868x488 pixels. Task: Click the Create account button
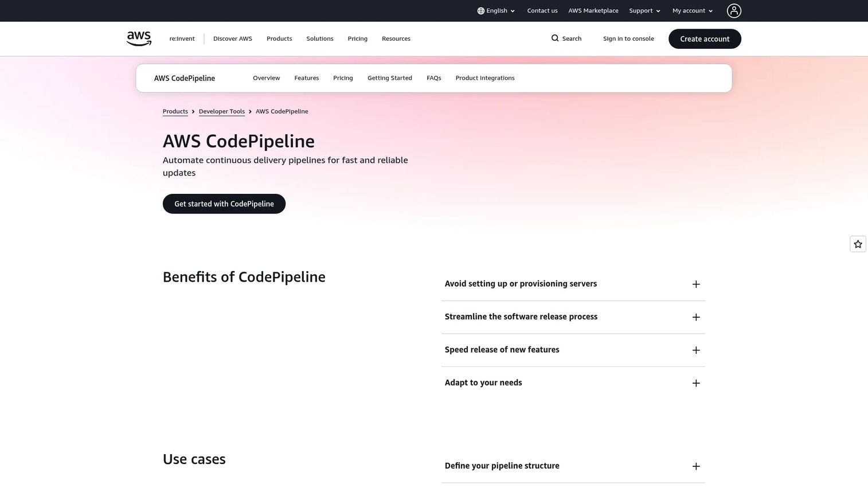coord(705,39)
